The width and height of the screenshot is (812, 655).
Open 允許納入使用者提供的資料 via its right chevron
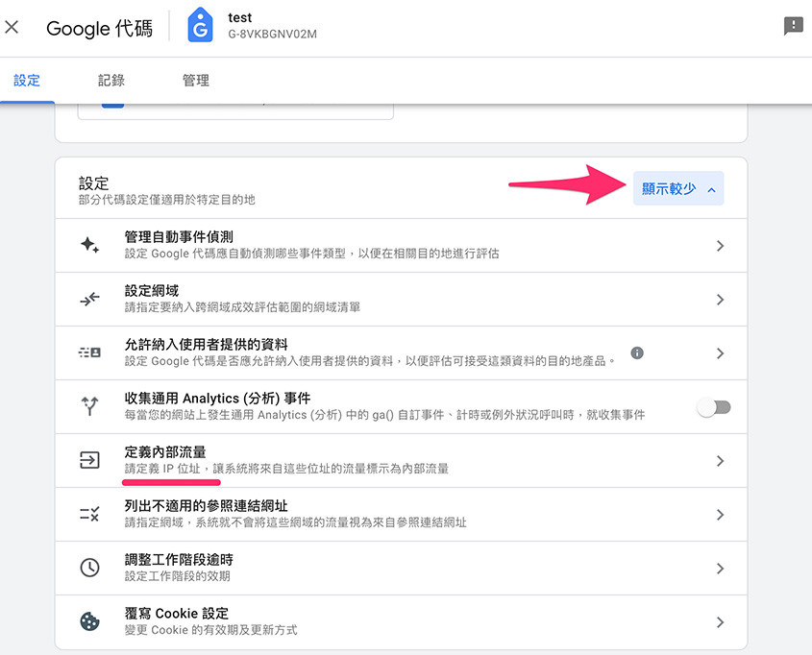(720, 353)
